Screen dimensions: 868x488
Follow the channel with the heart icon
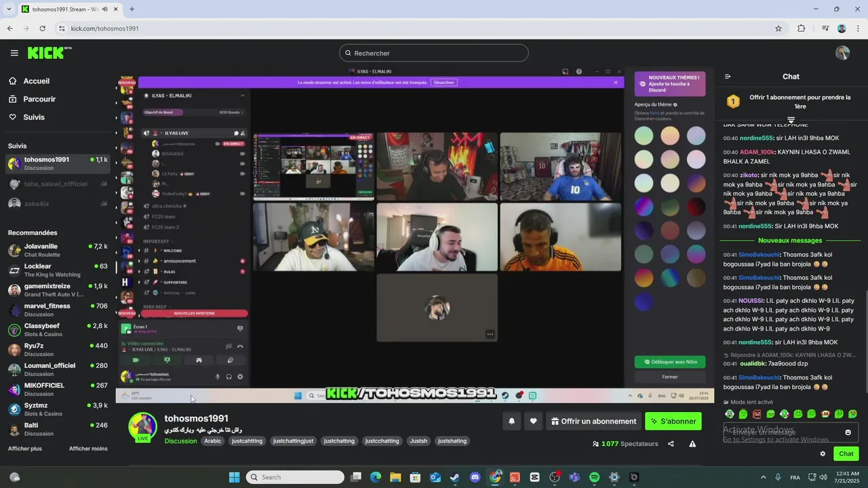[533, 421]
